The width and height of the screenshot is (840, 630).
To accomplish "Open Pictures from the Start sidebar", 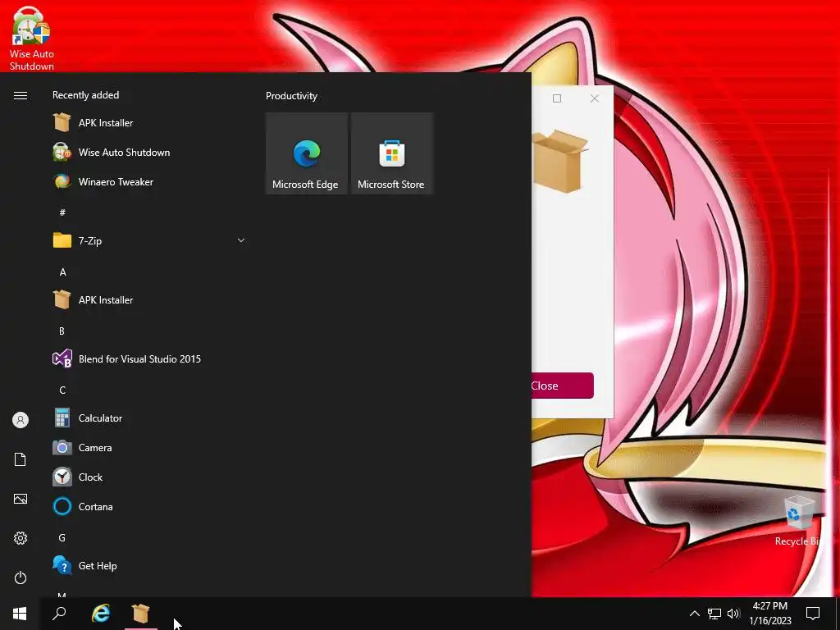I will coord(21,499).
